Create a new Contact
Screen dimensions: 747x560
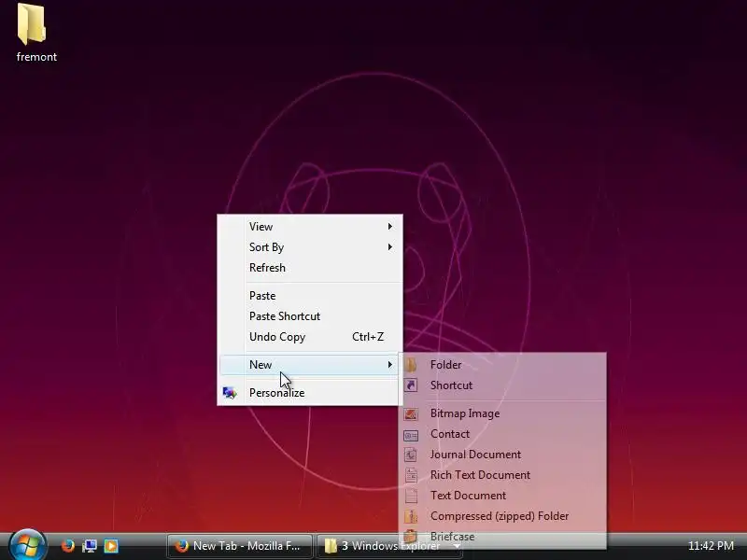[x=503, y=434]
